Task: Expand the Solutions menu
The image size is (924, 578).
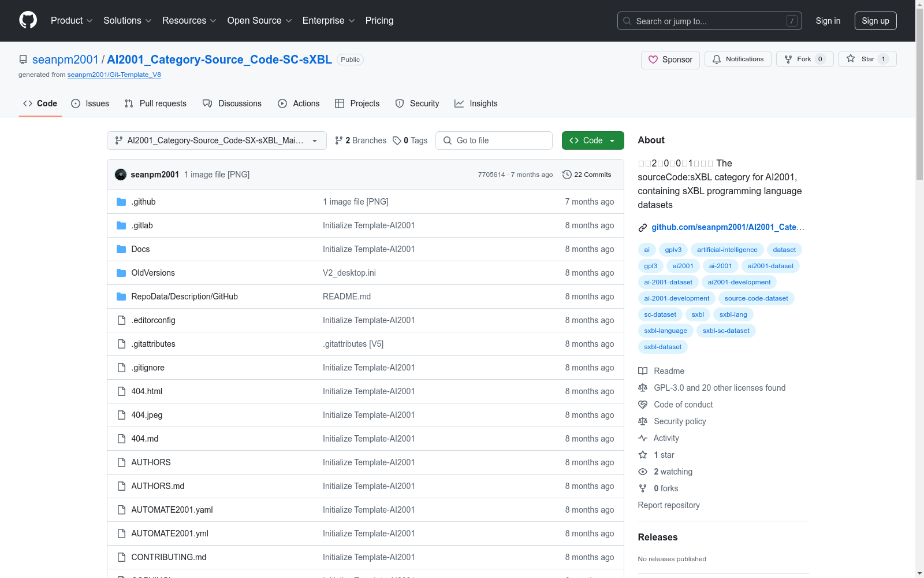Action: (x=128, y=20)
